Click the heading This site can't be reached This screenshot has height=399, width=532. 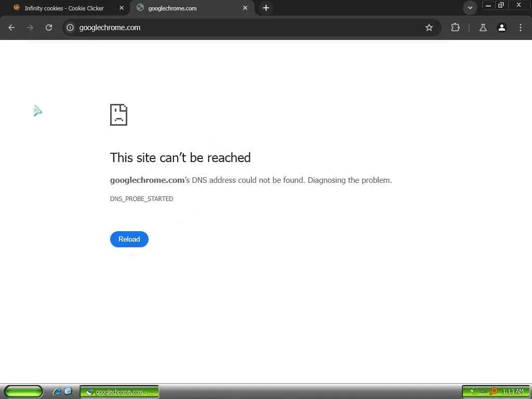click(x=180, y=158)
